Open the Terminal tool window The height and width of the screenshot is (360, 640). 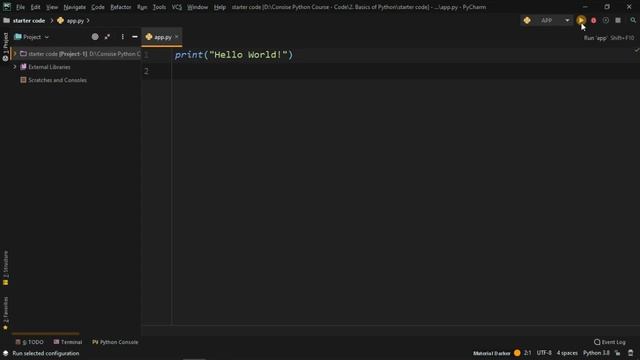68,342
